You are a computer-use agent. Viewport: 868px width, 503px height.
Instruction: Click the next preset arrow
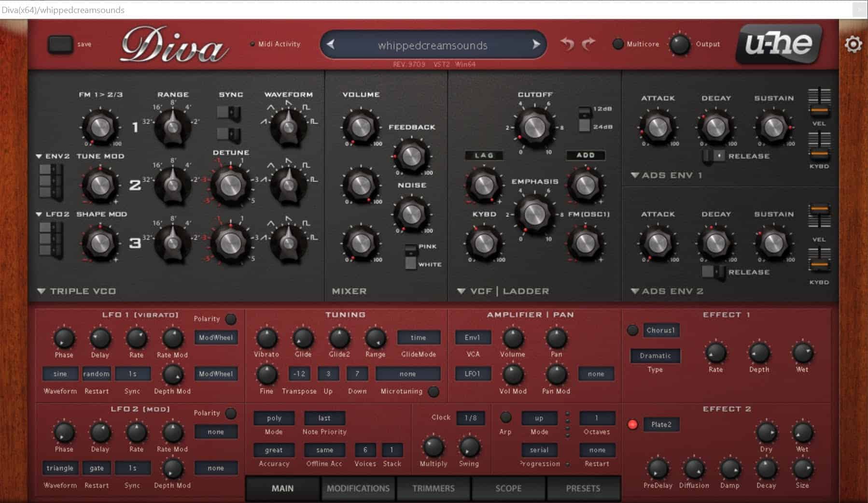click(x=537, y=44)
